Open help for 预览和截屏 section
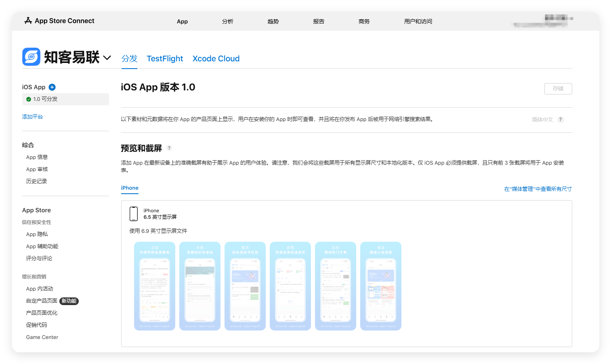 tap(169, 148)
